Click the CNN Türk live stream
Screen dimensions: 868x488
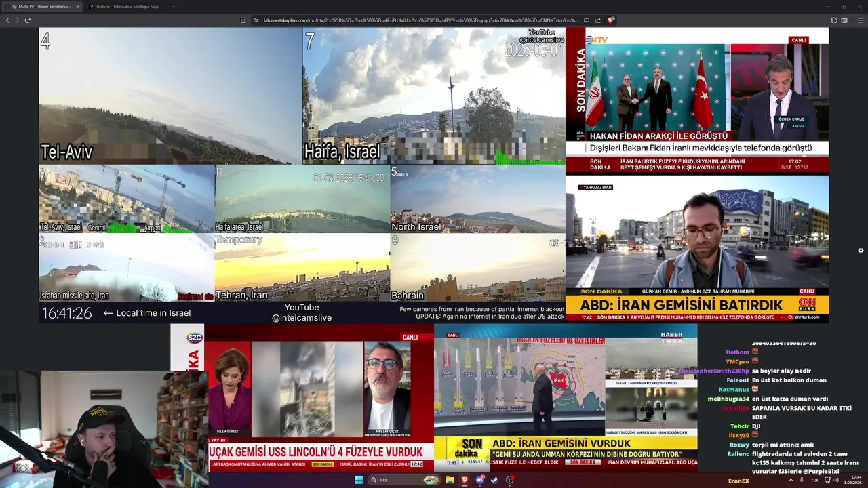pos(697,249)
